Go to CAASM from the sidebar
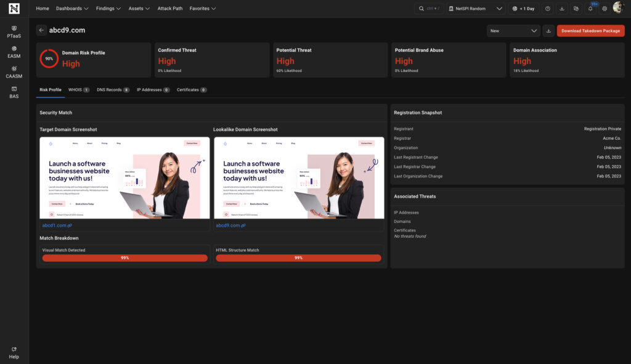 pos(14,72)
